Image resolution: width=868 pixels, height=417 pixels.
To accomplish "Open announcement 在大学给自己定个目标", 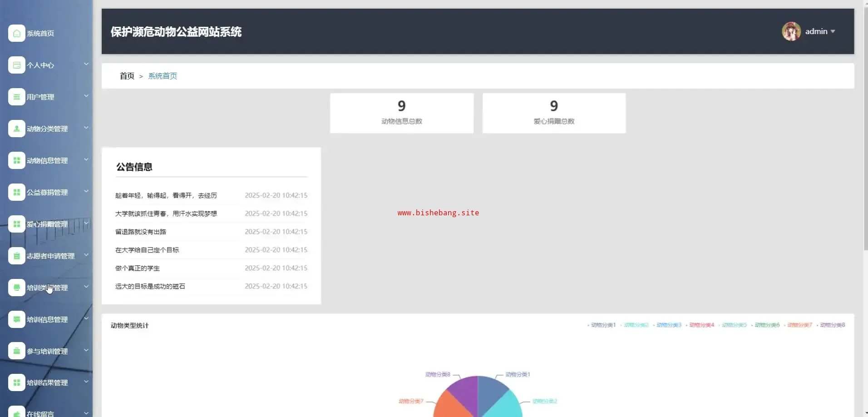I will coord(147,250).
